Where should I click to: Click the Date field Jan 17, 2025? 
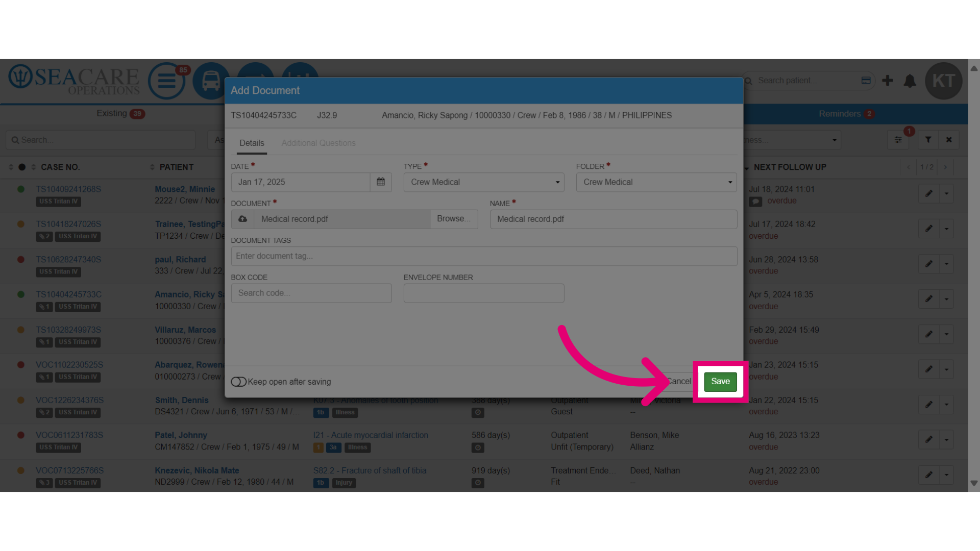(x=300, y=182)
